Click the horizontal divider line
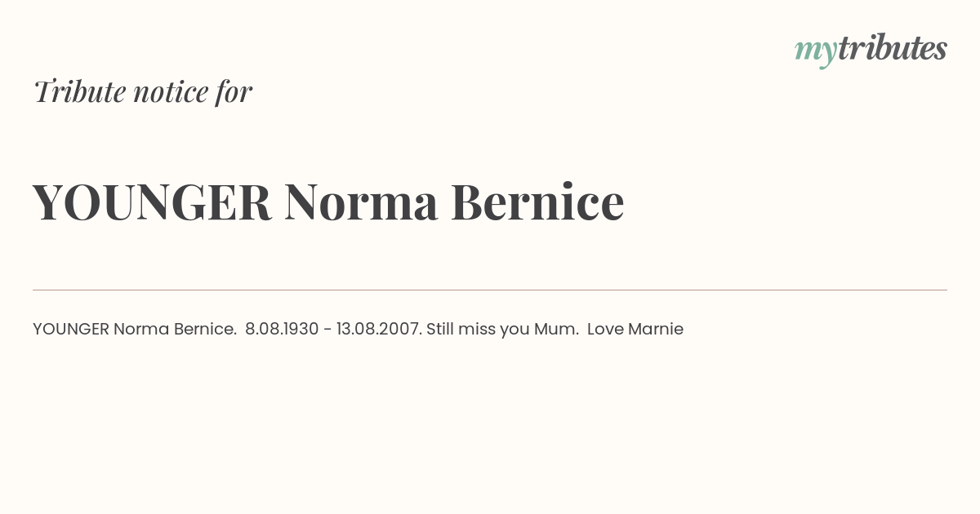 point(490,290)
